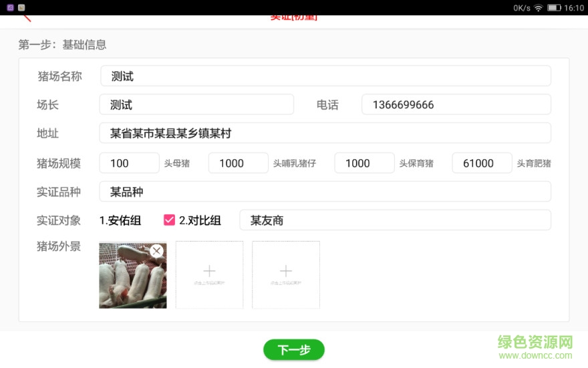Open the uploaded pig farm photo thumbnail
588x368 pixels.
[x=133, y=276]
